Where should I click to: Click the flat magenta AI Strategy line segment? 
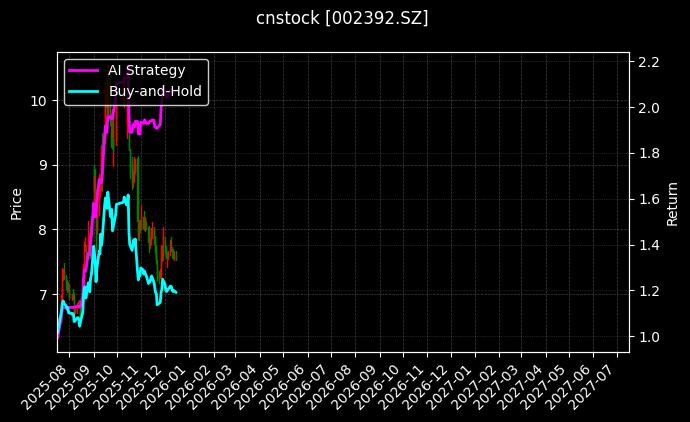pyautogui.click(x=148, y=122)
